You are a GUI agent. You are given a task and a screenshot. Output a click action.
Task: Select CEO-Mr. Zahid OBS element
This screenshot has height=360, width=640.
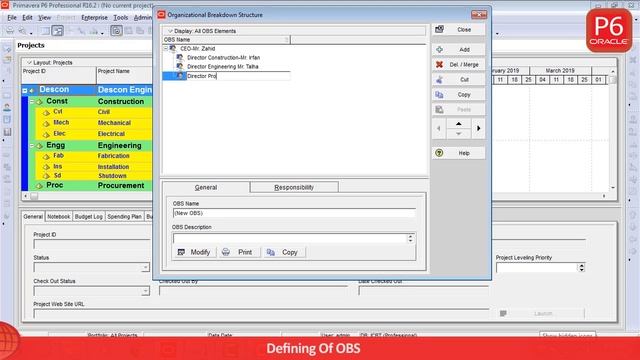[x=198, y=49]
